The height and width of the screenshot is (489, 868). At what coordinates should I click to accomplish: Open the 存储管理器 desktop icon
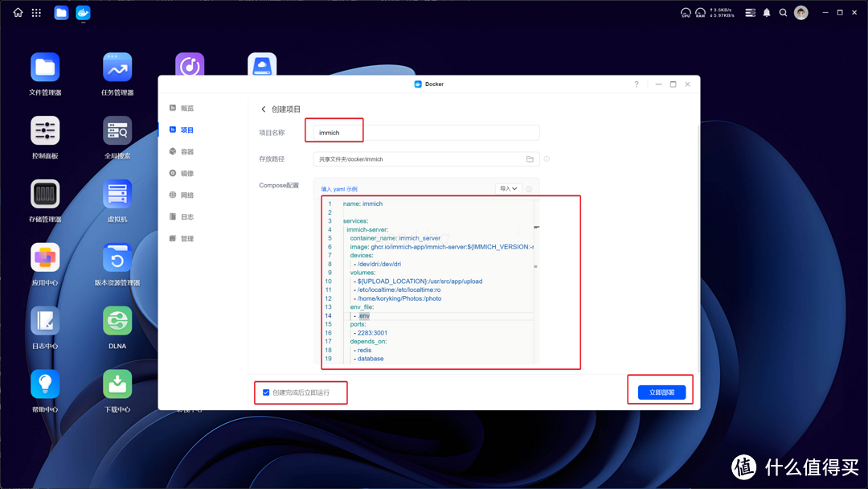click(x=45, y=195)
